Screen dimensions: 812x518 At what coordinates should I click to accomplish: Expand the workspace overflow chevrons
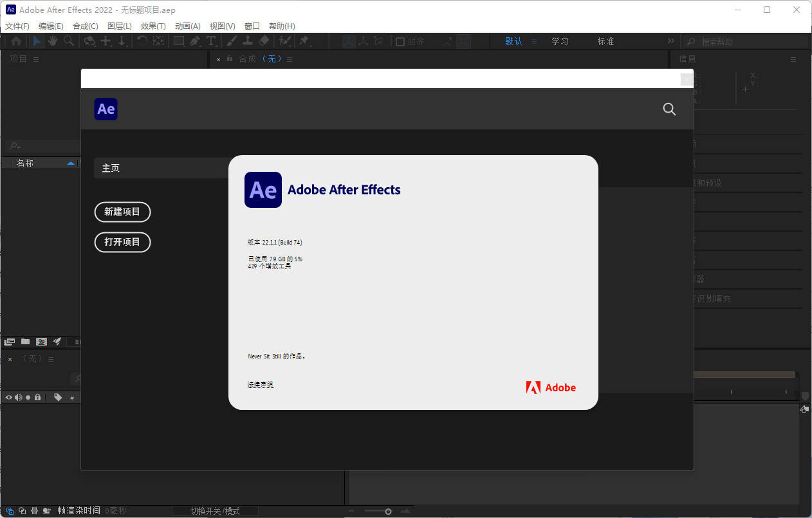pyautogui.click(x=671, y=41)
